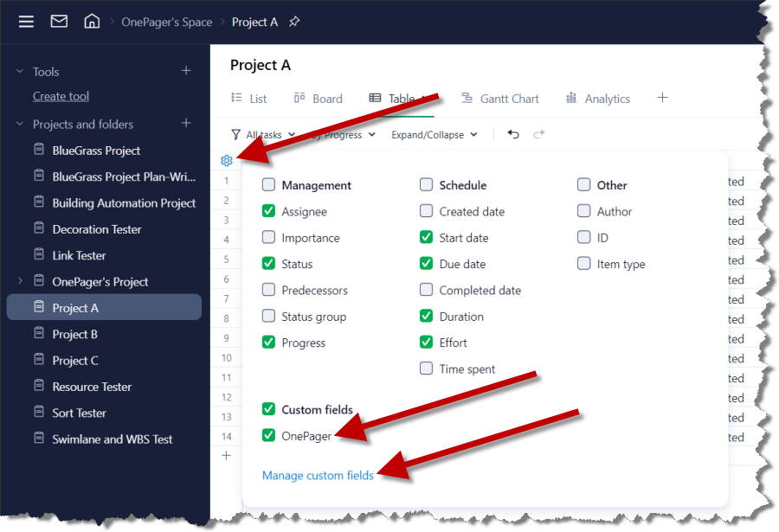
Task: Open column settings gear icon
Action: 227,160
